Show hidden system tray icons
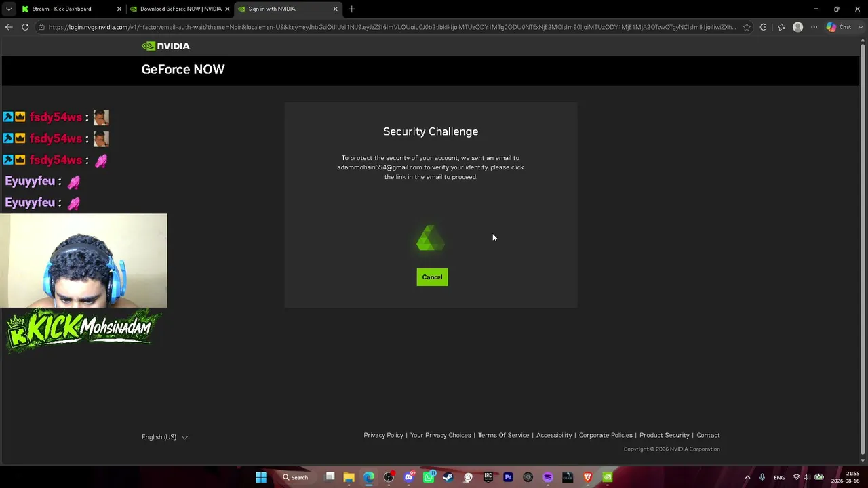Screen dimensions: 868x488 tap(748, 477)
